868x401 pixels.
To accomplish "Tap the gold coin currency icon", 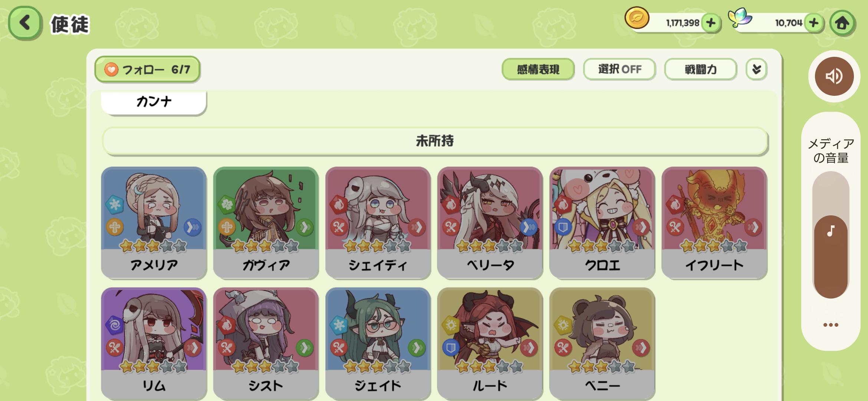I will coord(637,18).
